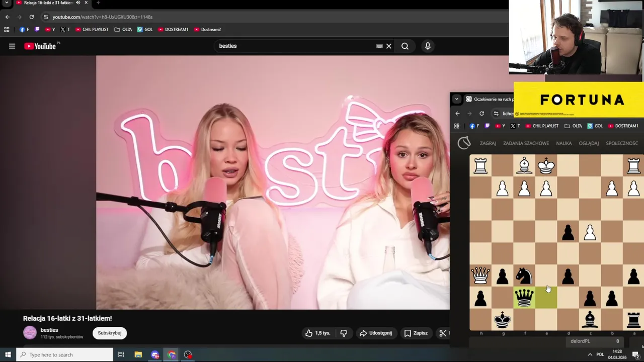This screenshot has width=644, height=362.
Task: Open notification center in system tray
Action: (636, 355)
